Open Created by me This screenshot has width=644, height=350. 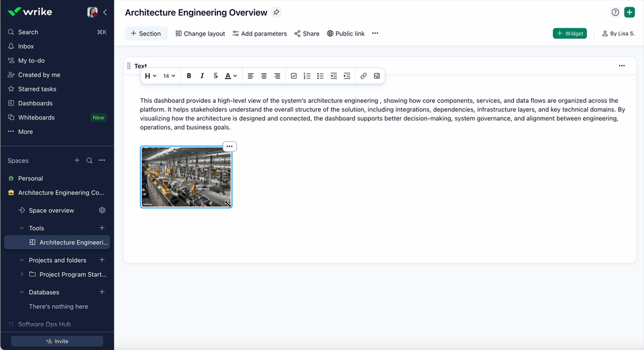click(57, 75)
